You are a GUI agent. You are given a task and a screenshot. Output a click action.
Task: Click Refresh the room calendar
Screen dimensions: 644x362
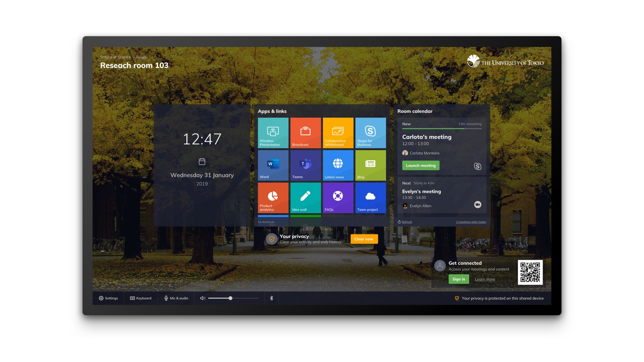pyautogui.click(x=405, y=222)
